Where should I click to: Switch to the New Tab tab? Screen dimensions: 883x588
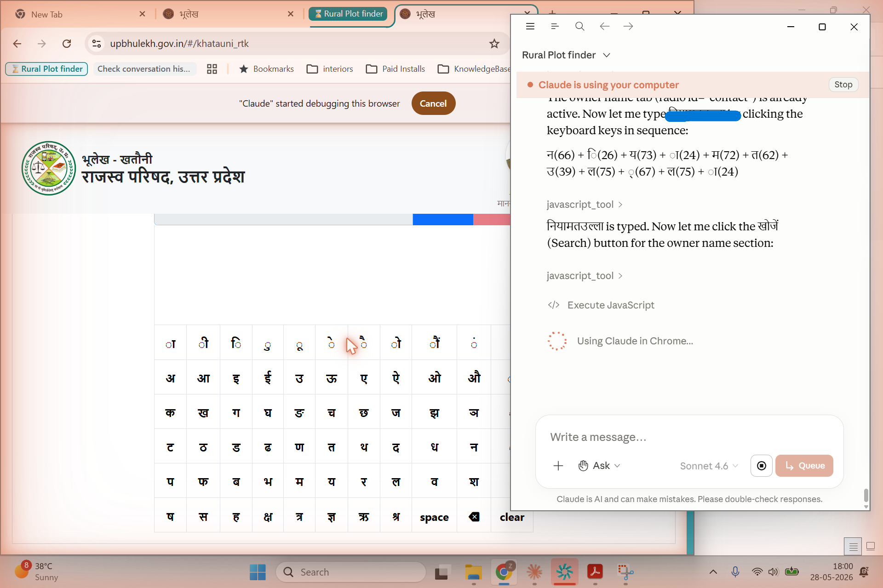click(47, 14)
